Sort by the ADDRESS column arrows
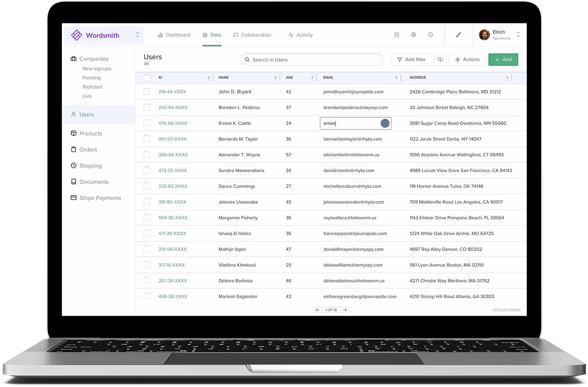The height and width of the screenshot is (387, 588). coord(508,78)
